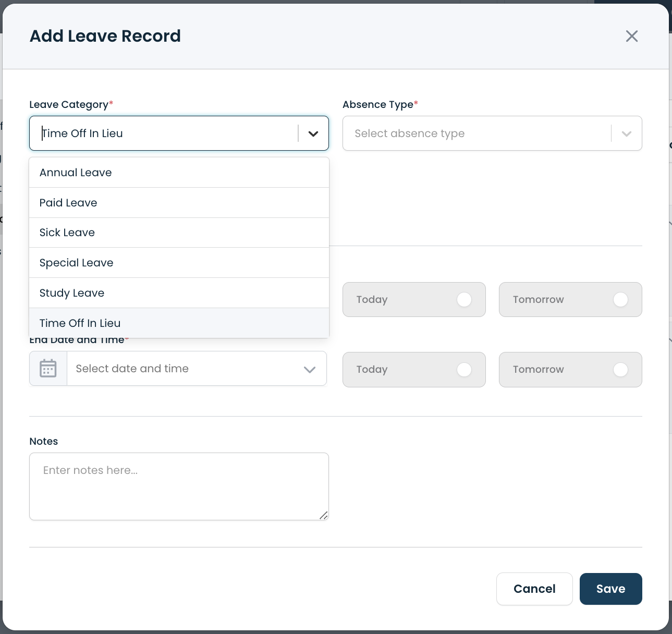Click the calendar icon for End Date

click(48, 369)
